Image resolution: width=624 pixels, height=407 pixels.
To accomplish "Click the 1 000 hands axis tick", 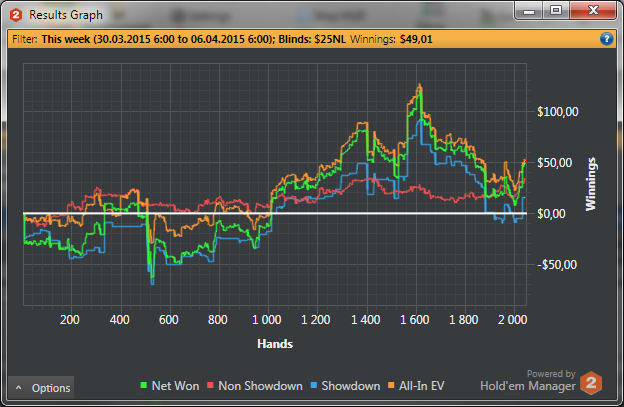I will pos(267,320).
